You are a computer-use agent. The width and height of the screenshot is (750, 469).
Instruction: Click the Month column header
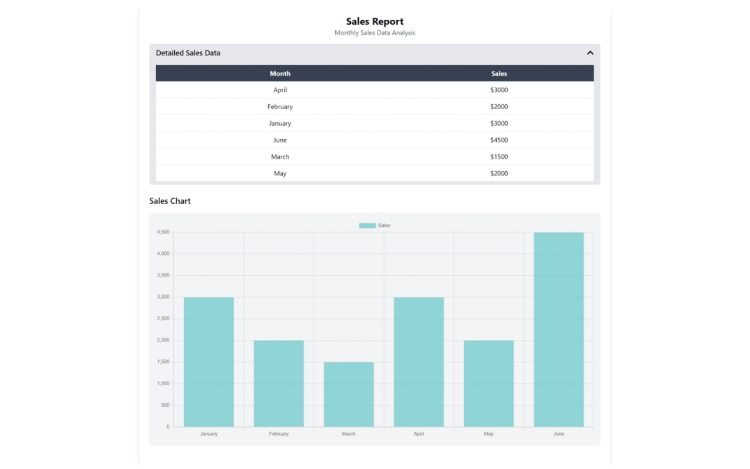click(280, 74)
